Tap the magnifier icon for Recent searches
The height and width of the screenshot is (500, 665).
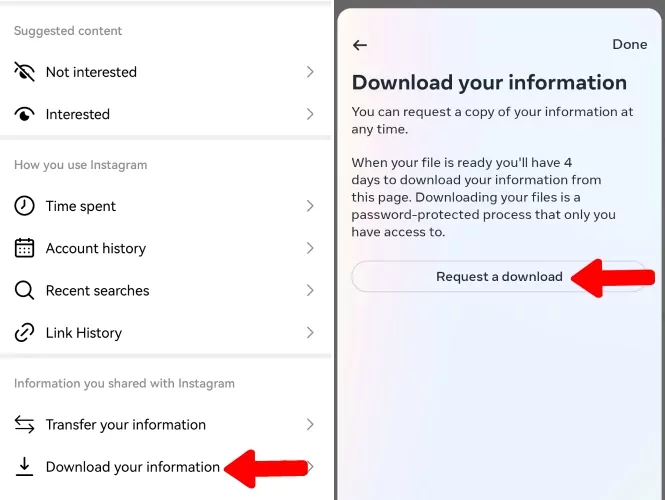coord(25,291)
